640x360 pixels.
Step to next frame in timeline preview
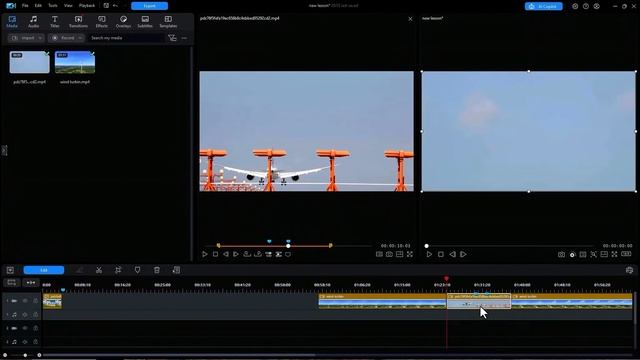pyautogui.click(x=463, y=254)
